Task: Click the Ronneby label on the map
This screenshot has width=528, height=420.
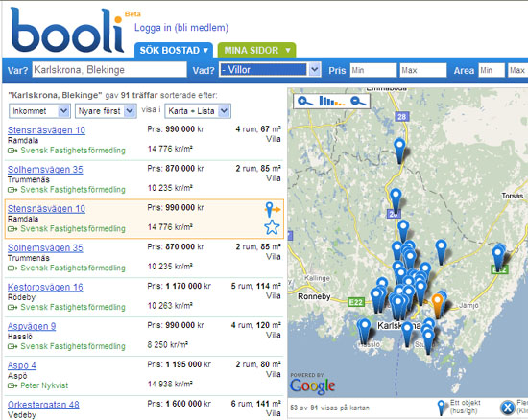Action: (314, 296)
